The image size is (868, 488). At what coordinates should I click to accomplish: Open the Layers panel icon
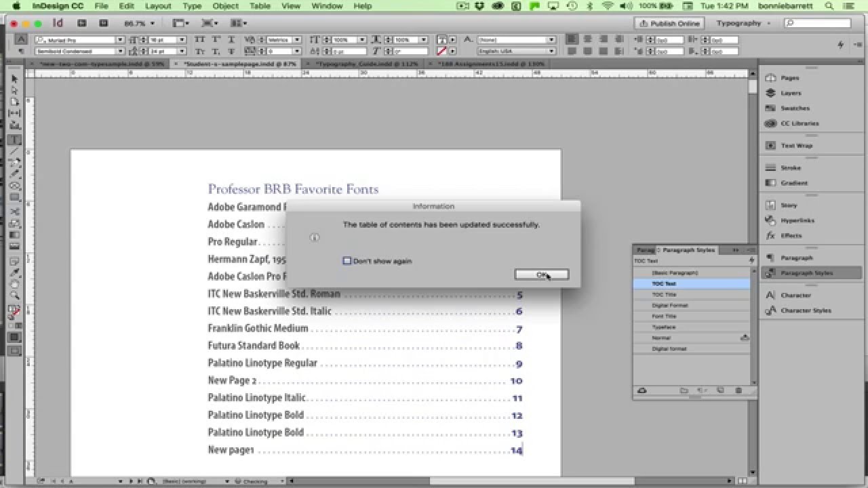click(x=770, y=93)
